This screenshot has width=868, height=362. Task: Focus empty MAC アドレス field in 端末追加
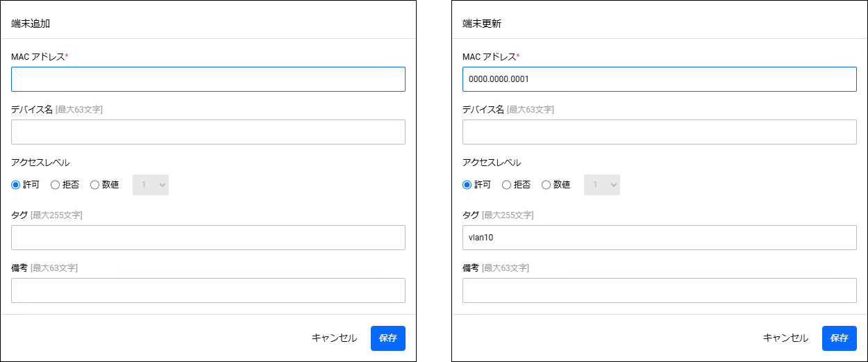click(208, 79)
